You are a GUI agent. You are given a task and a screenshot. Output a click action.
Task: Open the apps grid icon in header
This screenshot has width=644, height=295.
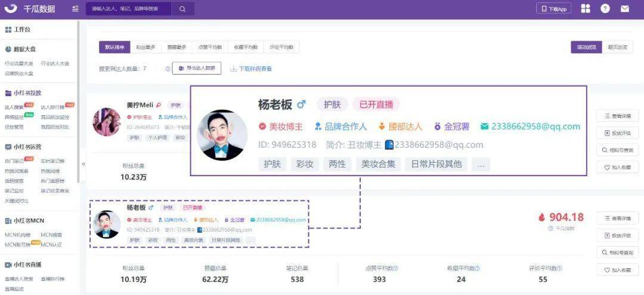(586, 9)
